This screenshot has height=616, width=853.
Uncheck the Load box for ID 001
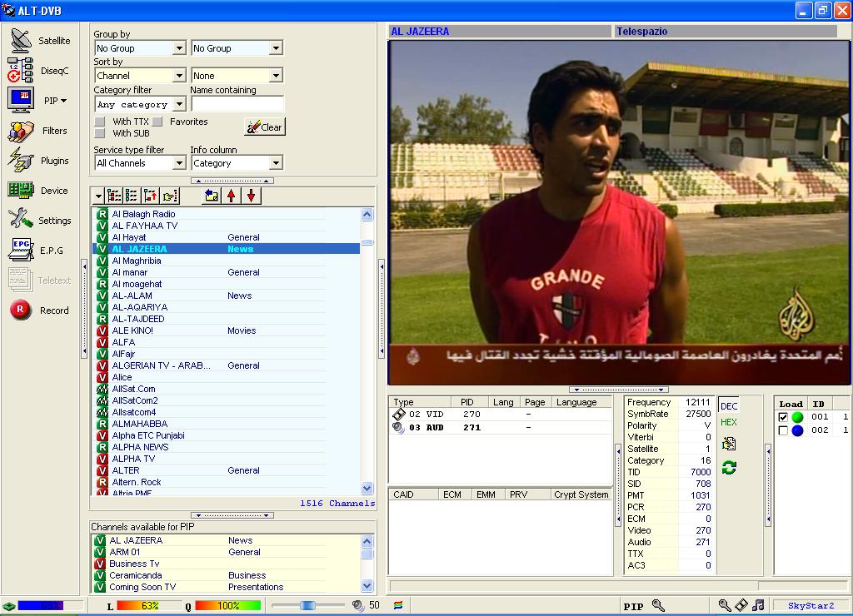(x=783, y=417)
